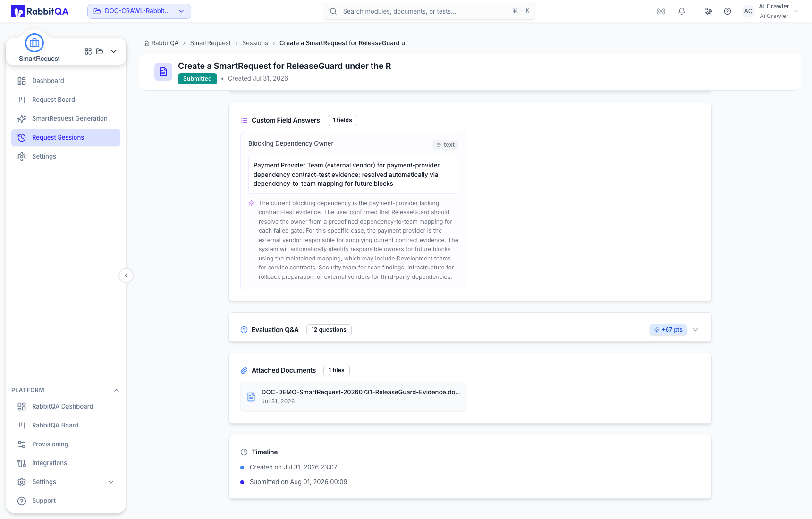Click the 12 questions badge

[329, 330]
